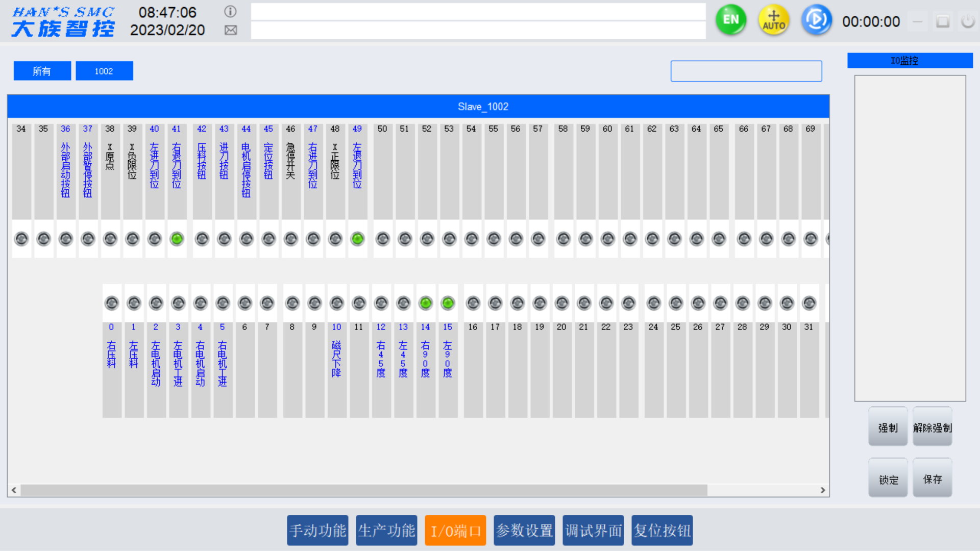Click the Han's SMC logo
The image size is (980, 551).
click(x=63, y=21)
